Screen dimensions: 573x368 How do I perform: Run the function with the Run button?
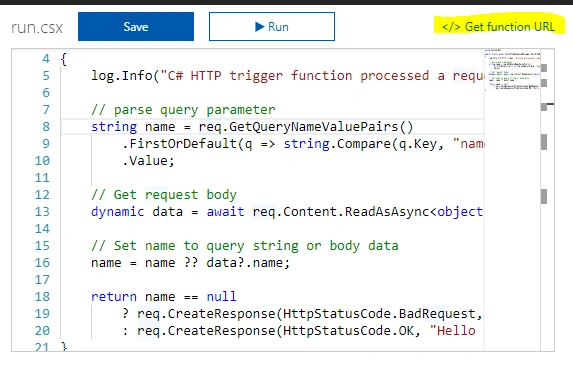coord(272,26)
